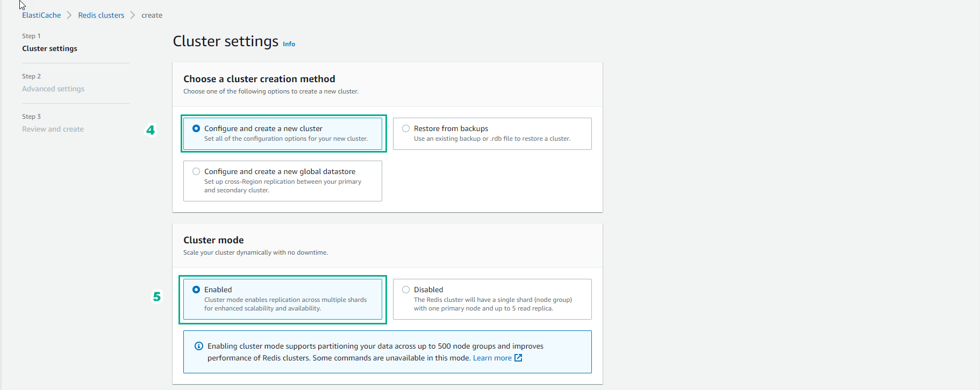The image size is (980, 390).
Task: Click the 'Use an existing backup or .rdb file' description
Action: pyautogui.click(x=492, y=139)
